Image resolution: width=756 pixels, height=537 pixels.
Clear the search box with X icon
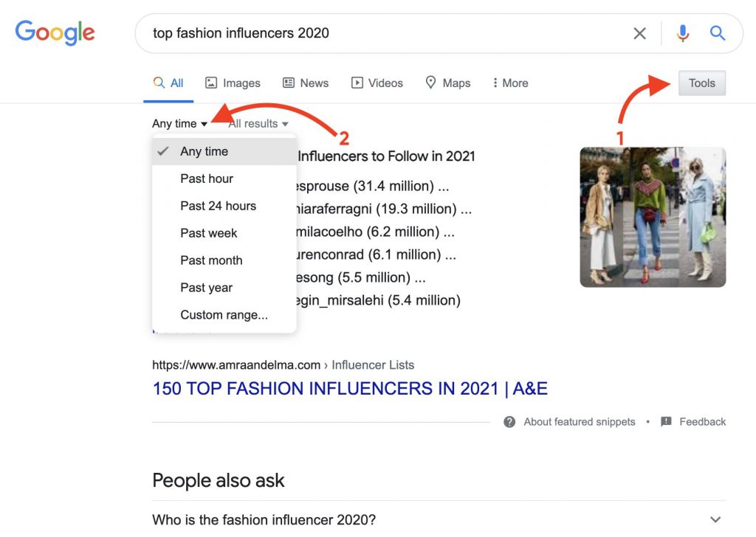tap(639, 33)
